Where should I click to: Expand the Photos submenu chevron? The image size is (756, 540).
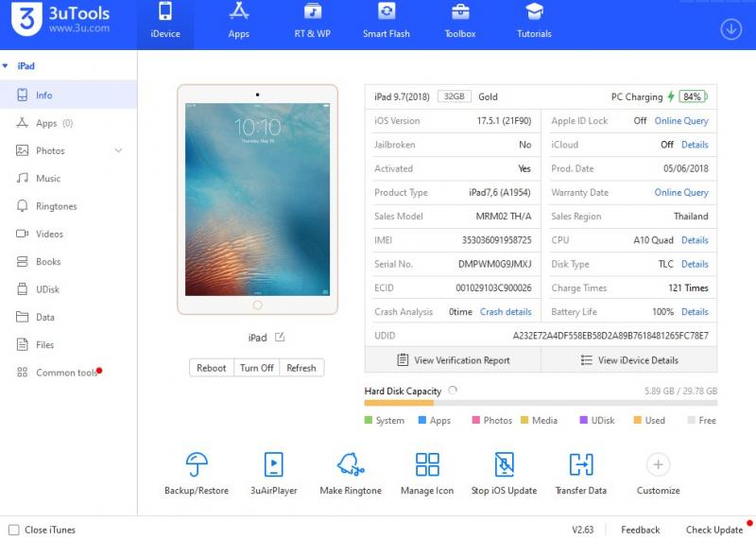[x=119, y=150]
